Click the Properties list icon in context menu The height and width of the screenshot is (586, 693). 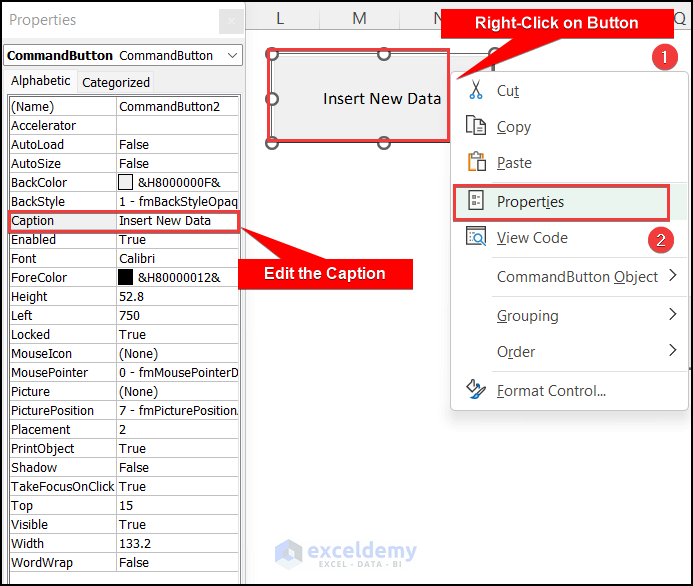click(476, 201)
